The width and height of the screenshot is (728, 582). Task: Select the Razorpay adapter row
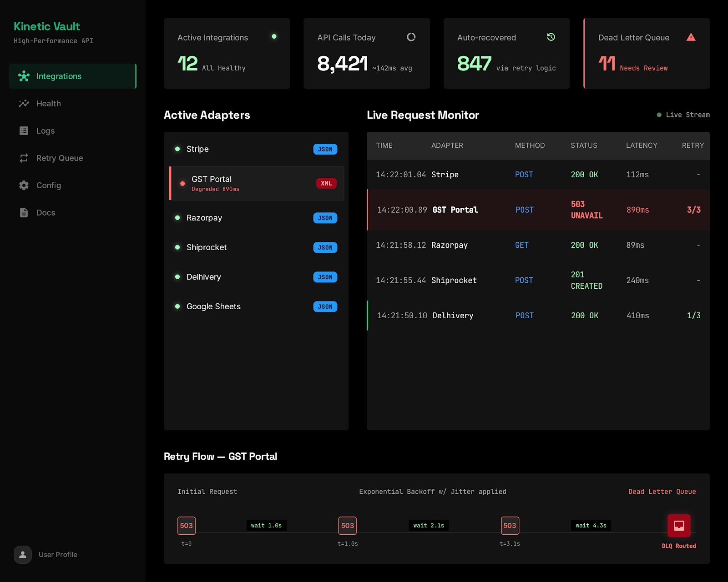(x=256, y=218)
